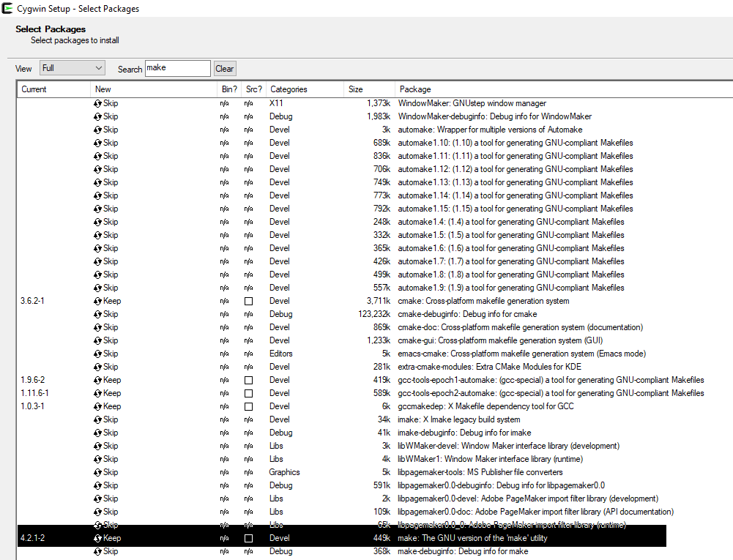Screen dimensions: 733x560
Task: Tick source checkbox for make package
Action: click(x=249, y=538)
